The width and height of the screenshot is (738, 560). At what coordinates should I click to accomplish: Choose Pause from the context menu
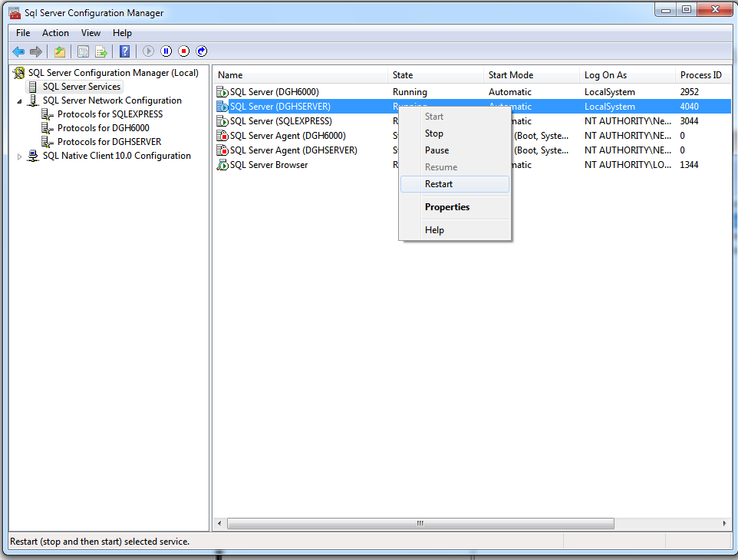click(x=455, y=150)
